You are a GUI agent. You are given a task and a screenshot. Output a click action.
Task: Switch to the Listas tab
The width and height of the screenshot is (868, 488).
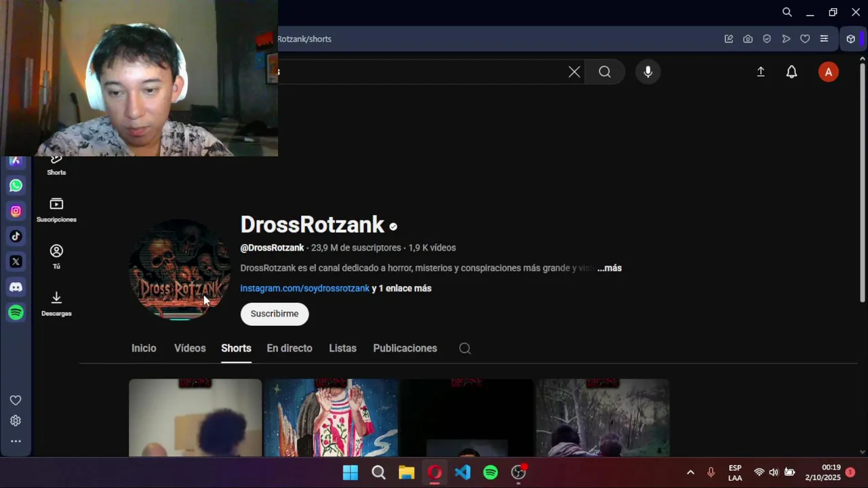[342, 348]
